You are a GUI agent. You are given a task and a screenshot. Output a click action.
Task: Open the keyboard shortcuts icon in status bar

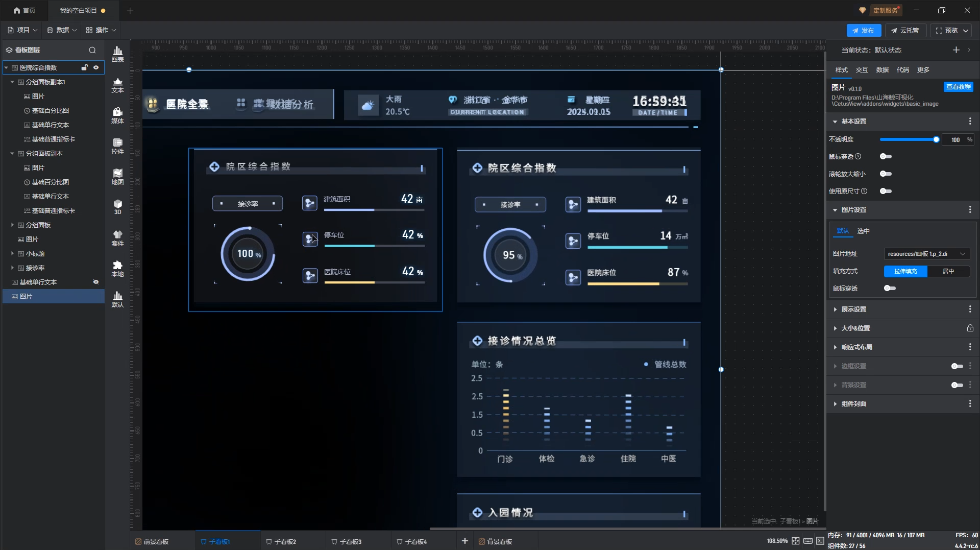click(807, 541)
